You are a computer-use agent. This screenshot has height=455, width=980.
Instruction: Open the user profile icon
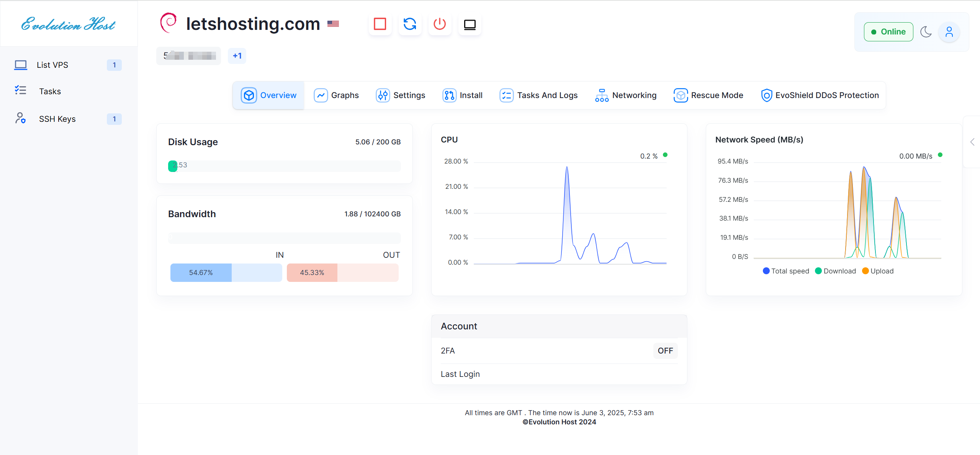949,32
